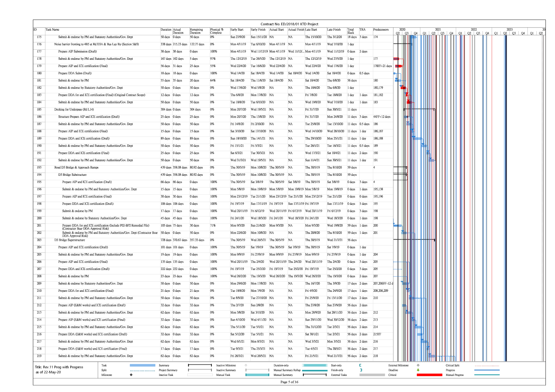Select the Road D3 Bridge & Approach Ramps row
Viewport: 555px width, 392px height.
(x=76, y=168)
